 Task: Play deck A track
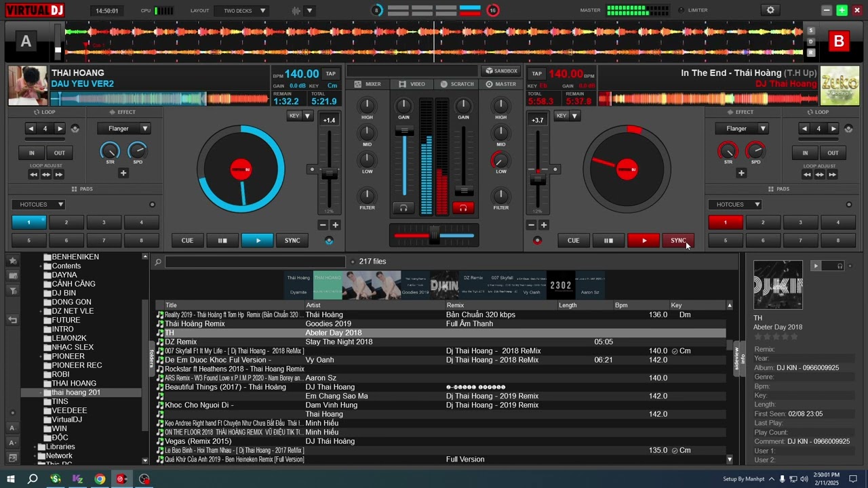(257, 241)
